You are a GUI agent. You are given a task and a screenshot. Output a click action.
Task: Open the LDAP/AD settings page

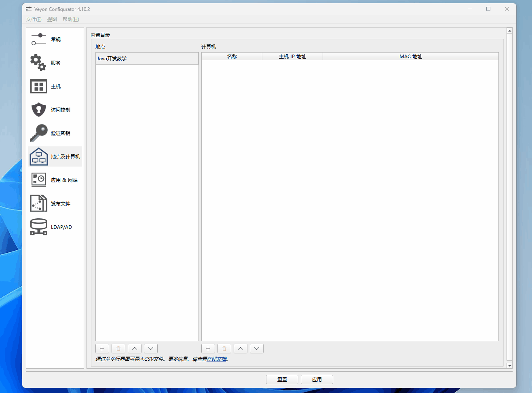(x=55, y=227)
